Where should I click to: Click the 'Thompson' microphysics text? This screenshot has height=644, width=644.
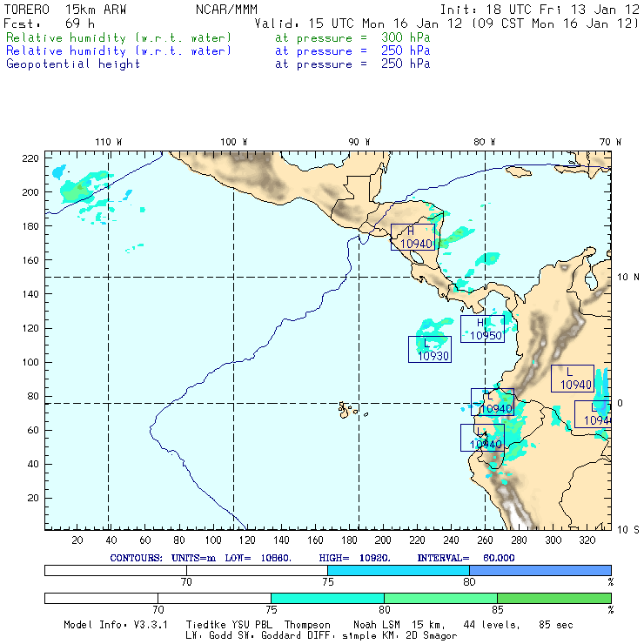(307, 625)
